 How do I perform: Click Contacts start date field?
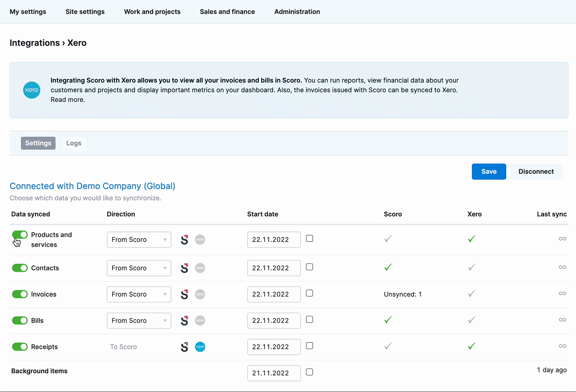(x=274, y=268)
